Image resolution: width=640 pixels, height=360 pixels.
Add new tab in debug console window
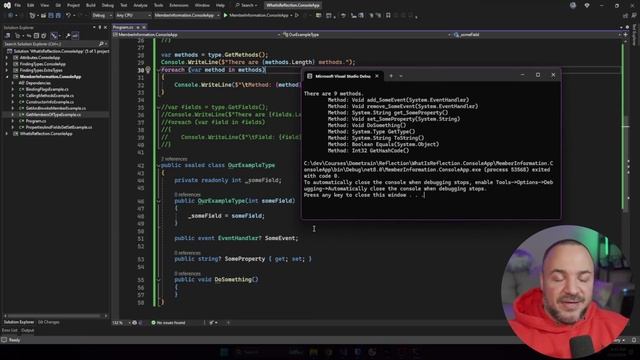(391, 76)
